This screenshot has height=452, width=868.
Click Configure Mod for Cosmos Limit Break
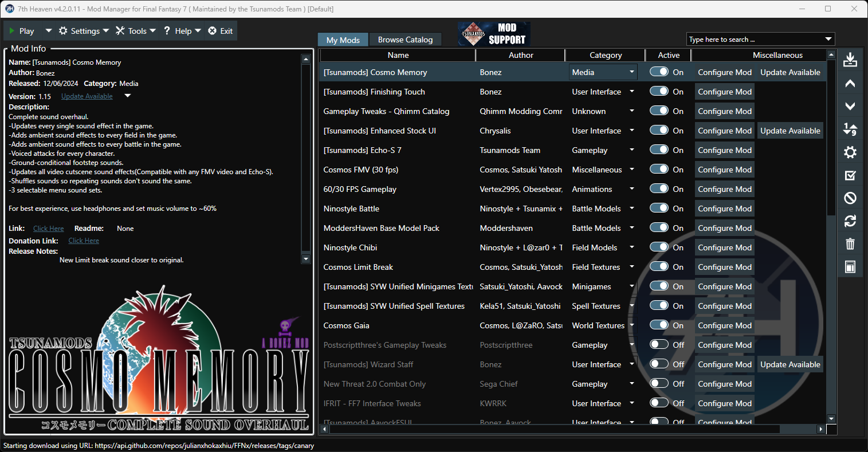pyautogui.click(x=725, y=267)
